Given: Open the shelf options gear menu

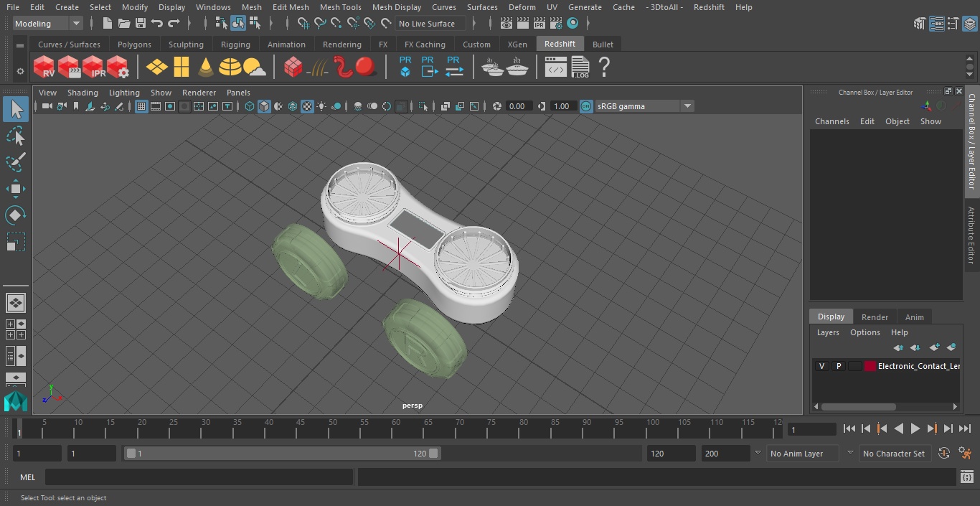Looking at the screenshot, I should tap(20, 70).
